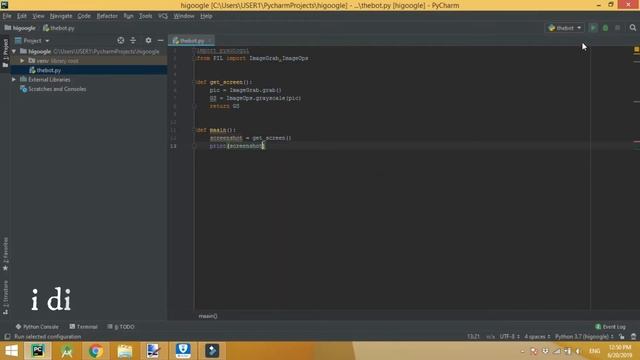Open the IDE status icon in status bar corner
This screenshot has height=360, width=640.
tap(633, 337)
